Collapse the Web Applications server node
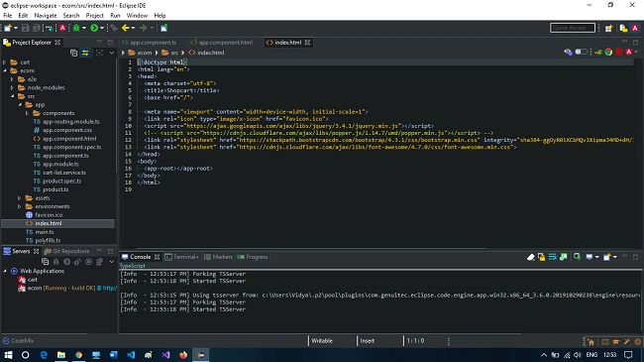 (5, 271)
